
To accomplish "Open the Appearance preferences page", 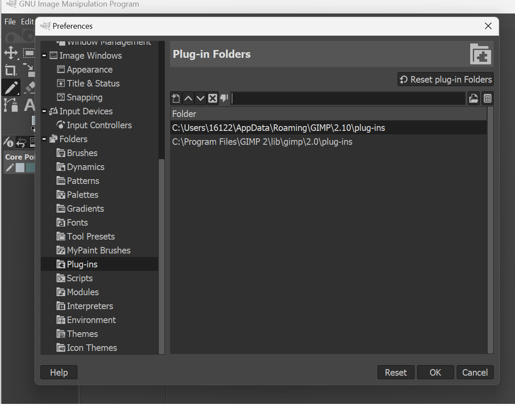I will click(x=90, y=70).
